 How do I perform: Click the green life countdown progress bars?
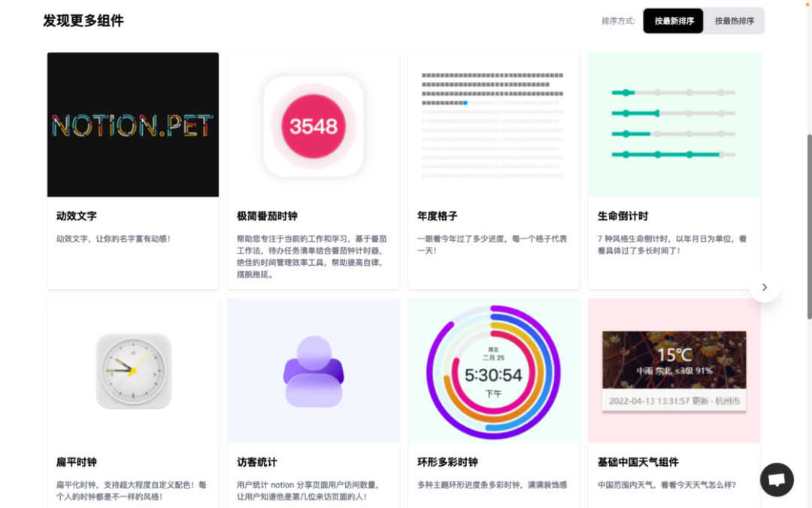(x=673, y=123)
